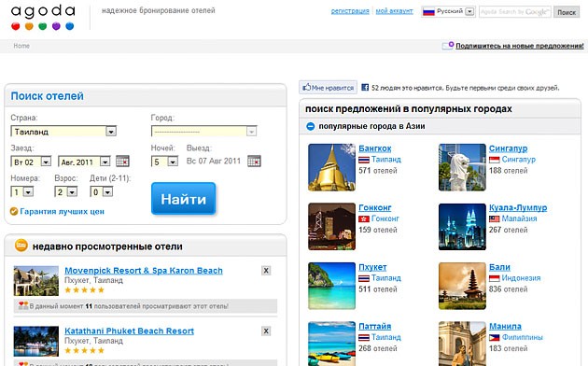Click Philippines flag under Манила

[495, 337]
